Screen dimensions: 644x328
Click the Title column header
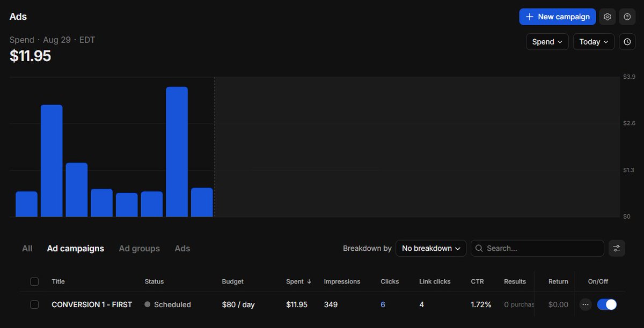tap(58, 281)
